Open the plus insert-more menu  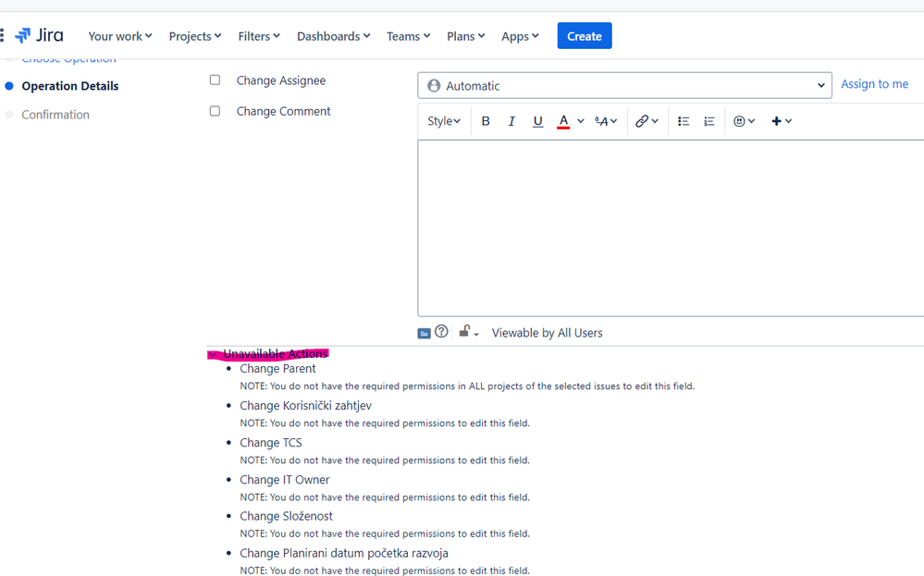click(x=782, y=121)
